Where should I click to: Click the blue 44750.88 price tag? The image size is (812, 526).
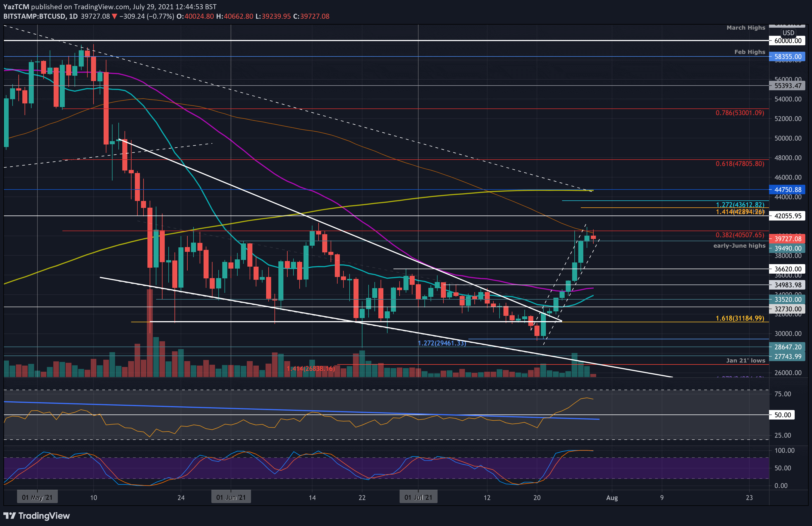(x=787, y=189)
